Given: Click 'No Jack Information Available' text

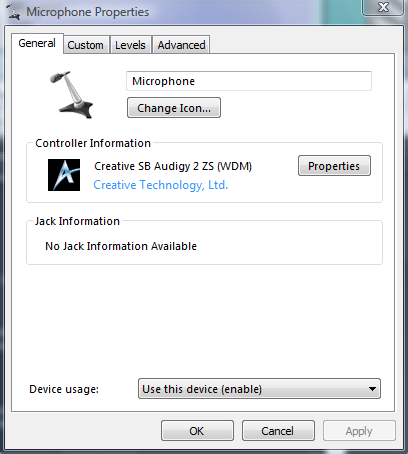Looking at the screenshot, I should pyautogui.click(x=121, y=246).
